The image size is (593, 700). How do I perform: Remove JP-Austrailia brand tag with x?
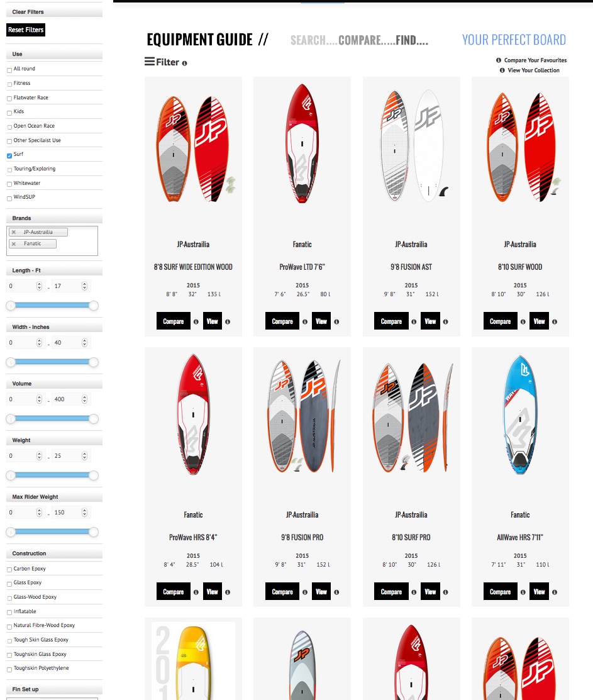tap(14, 232)
